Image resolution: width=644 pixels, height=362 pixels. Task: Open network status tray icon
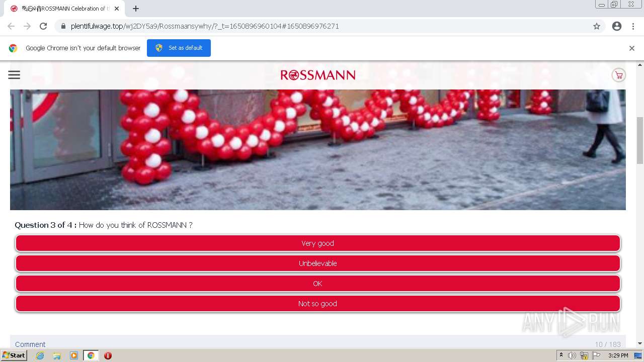(x=584, y=355)
